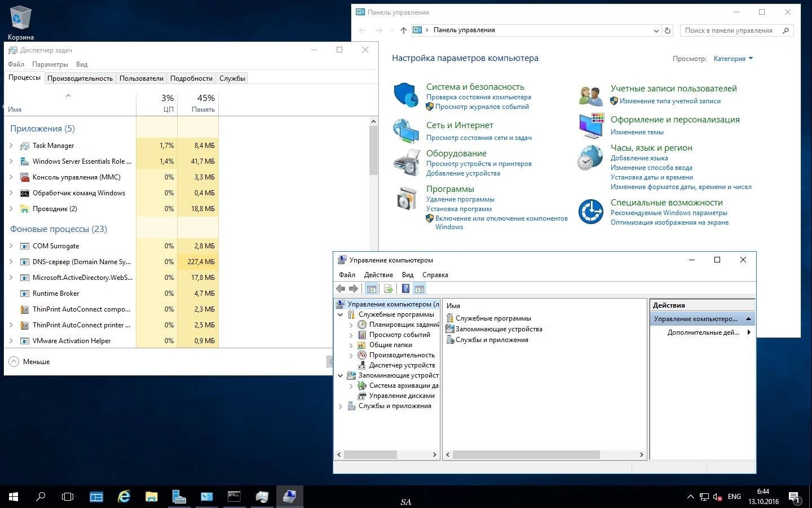Switch to the Службы tab
This screenshot has width=812, height=508.
[232, 78]
